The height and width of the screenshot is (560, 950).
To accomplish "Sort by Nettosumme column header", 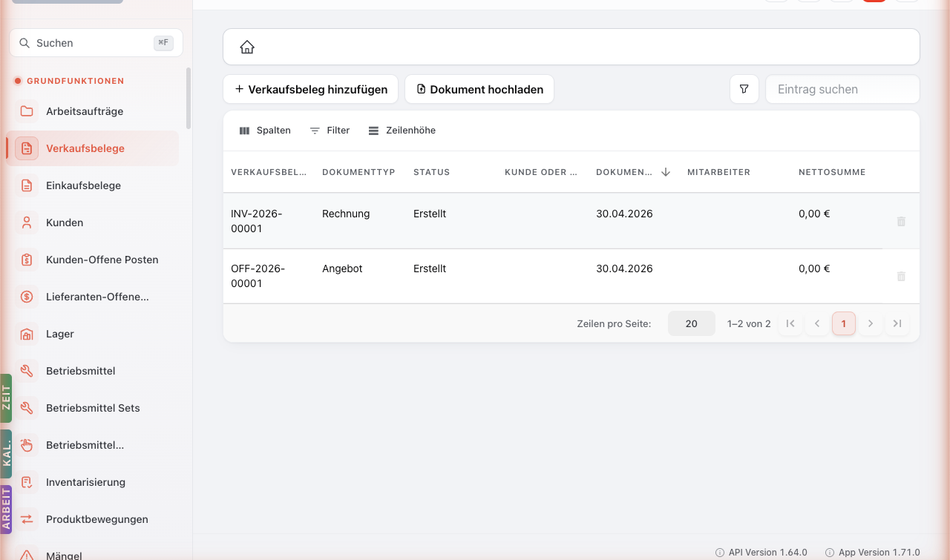I will click(832, 172).
